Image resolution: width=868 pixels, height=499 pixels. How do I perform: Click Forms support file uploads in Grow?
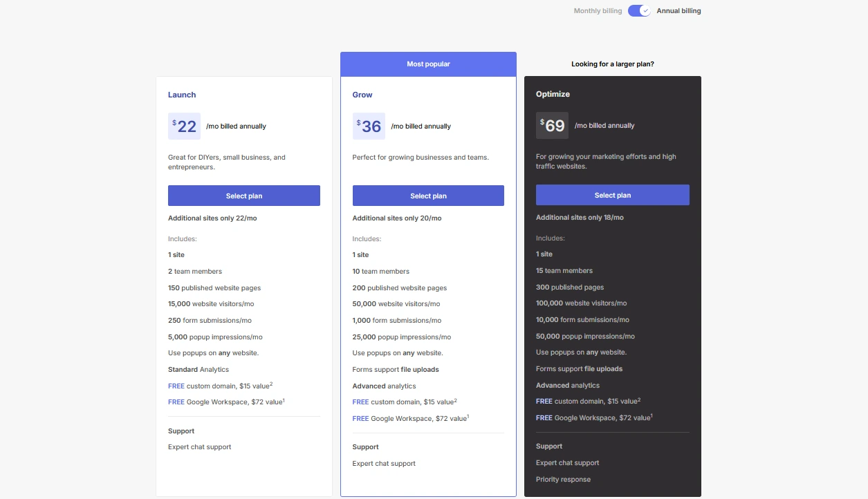(396, 370)
